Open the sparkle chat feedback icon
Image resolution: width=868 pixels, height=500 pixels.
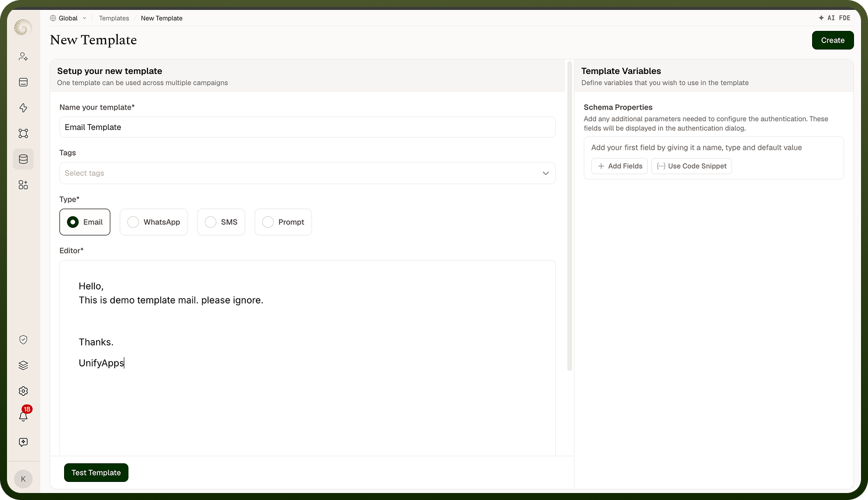click(23, 442)
